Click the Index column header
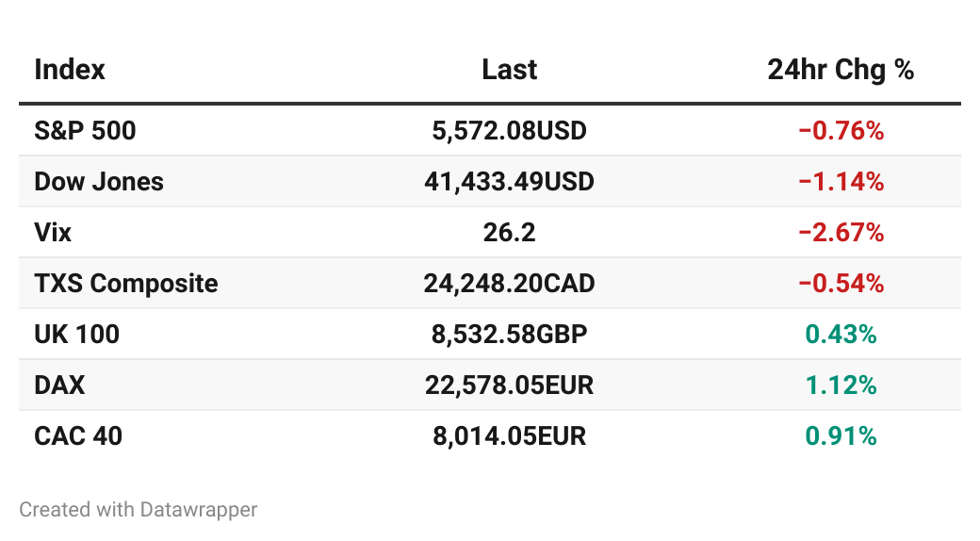The height and width of the screenshot is (541, 980). click(x=70, y=70)
